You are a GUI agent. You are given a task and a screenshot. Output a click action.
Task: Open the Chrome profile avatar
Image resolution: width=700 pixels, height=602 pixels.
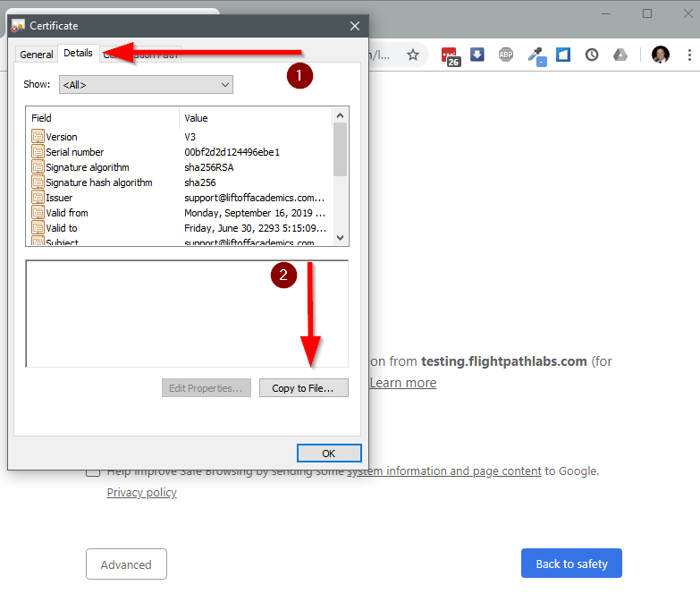coord(661,55)
